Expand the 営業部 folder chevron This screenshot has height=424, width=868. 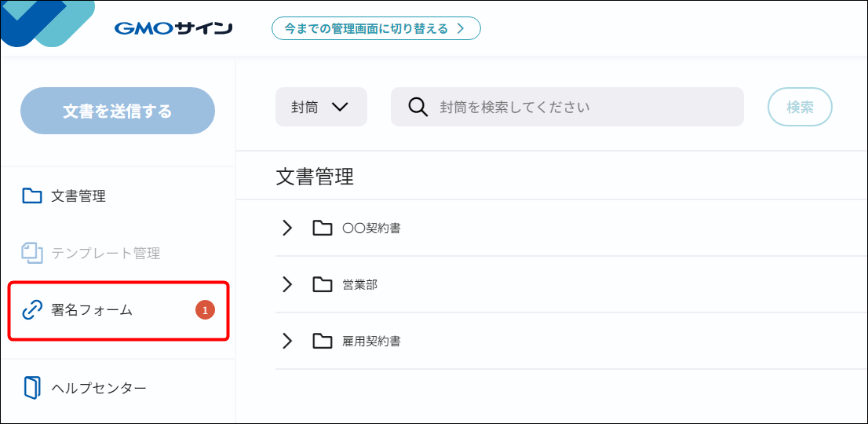[287, 284]
